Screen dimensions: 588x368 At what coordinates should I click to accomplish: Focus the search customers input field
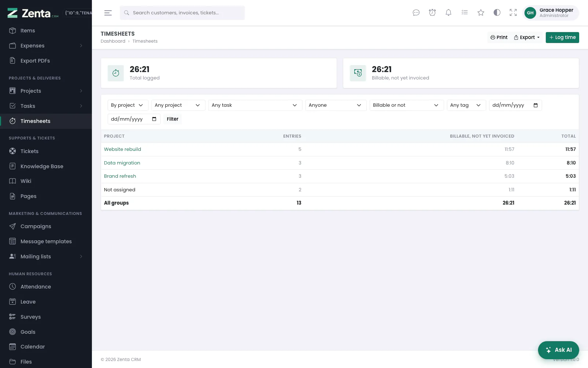point(182,13)
